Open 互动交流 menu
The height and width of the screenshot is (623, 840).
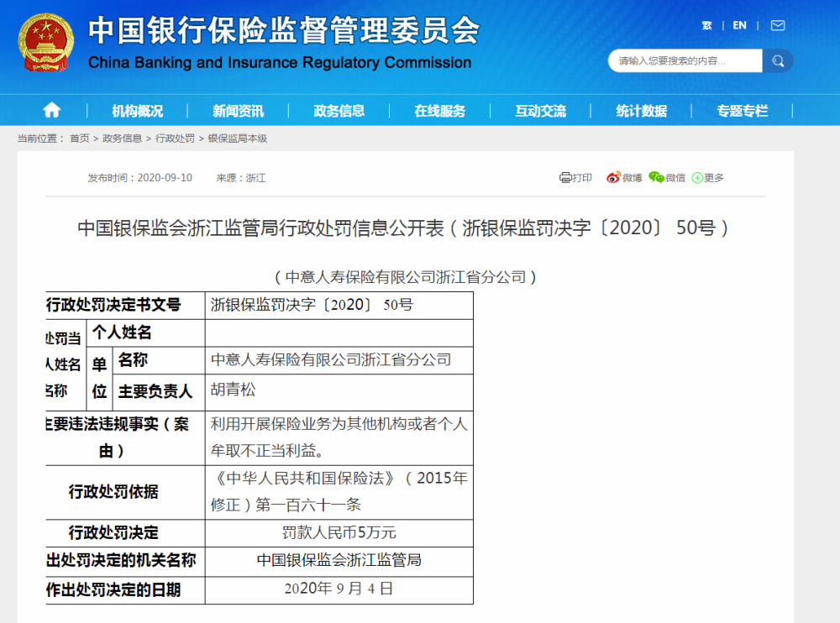click(540, 111)
